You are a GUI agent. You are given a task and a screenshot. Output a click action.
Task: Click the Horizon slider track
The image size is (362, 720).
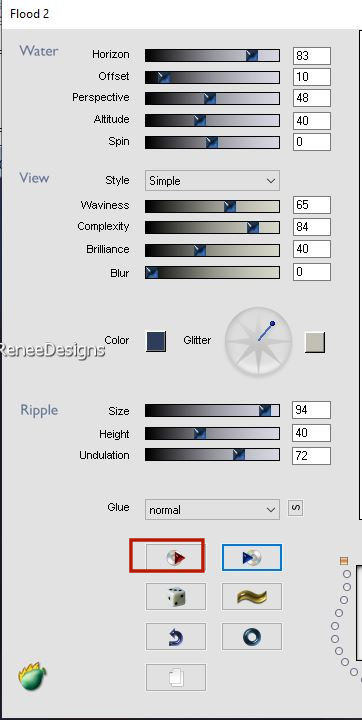[212, 55]
